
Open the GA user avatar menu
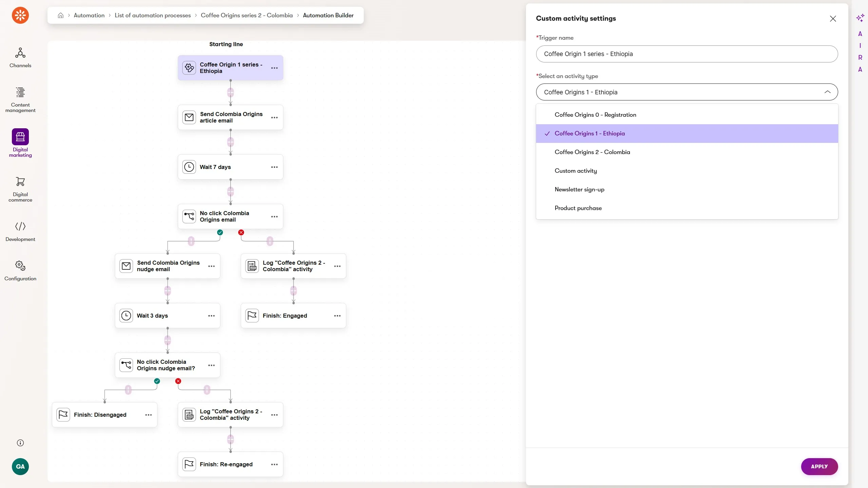[20, 466]
